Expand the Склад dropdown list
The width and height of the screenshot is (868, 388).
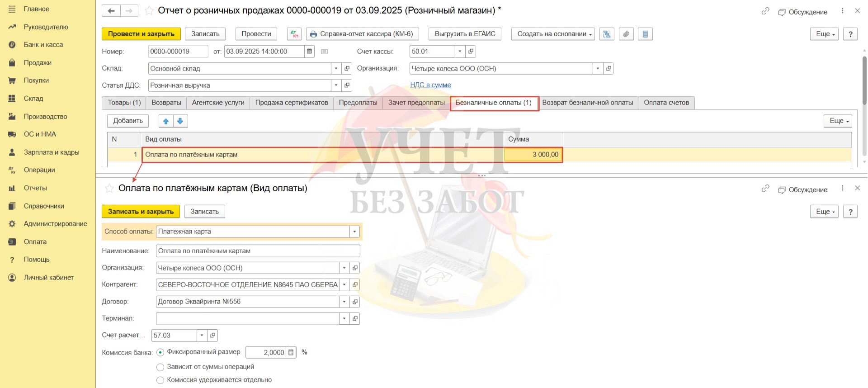(336, 69)
